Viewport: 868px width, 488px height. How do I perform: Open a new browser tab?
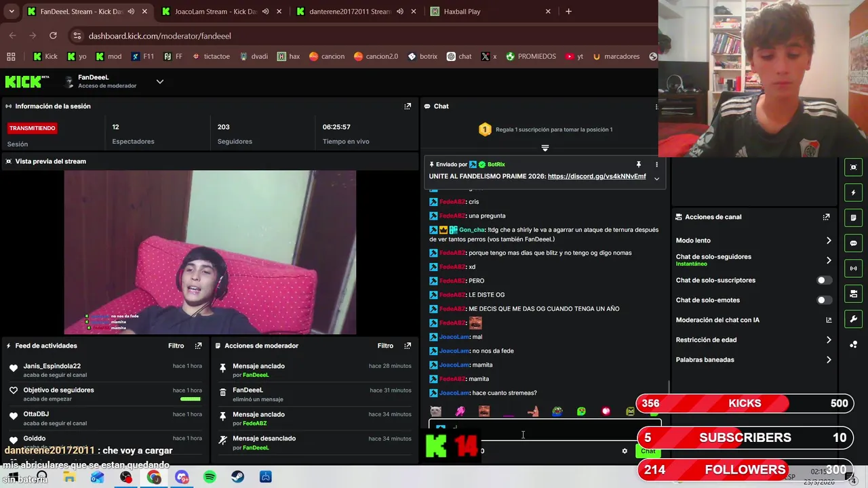[x=568, y=12]
